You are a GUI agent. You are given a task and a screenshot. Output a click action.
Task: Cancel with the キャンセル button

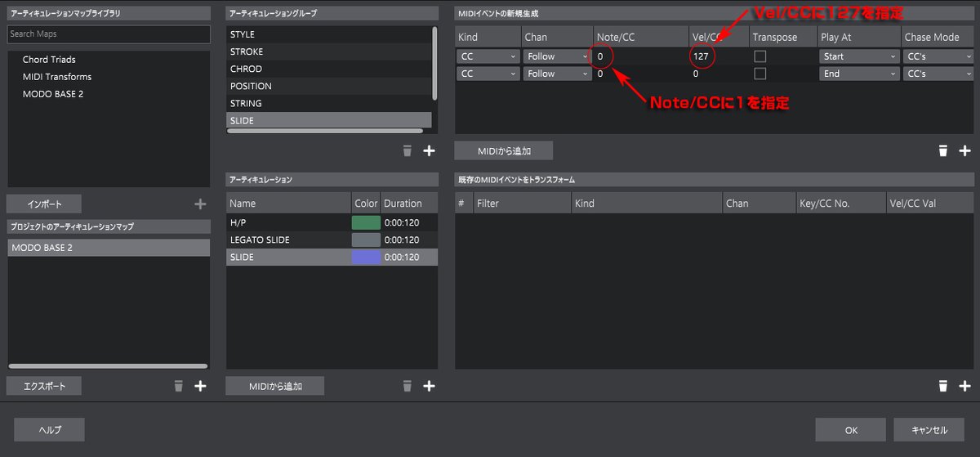tap(929, 429)
